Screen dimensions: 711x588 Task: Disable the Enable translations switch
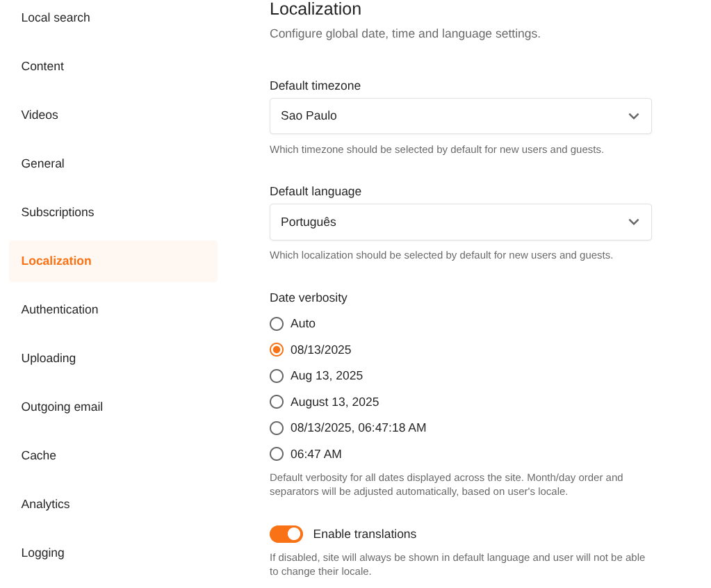coord(286,534)
